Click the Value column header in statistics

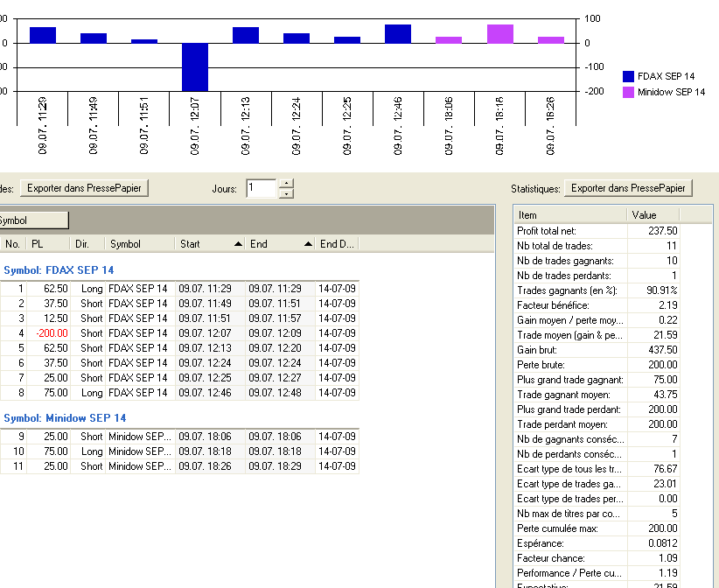point(653,214)
